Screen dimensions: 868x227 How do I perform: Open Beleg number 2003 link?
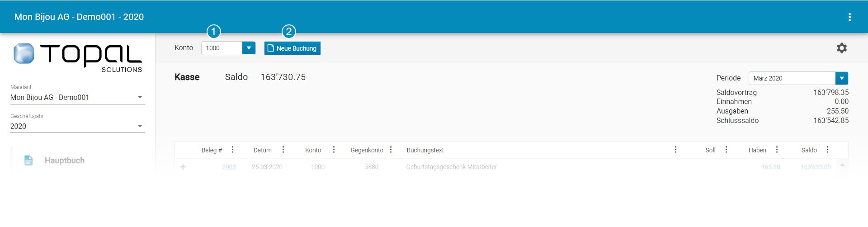229,167
